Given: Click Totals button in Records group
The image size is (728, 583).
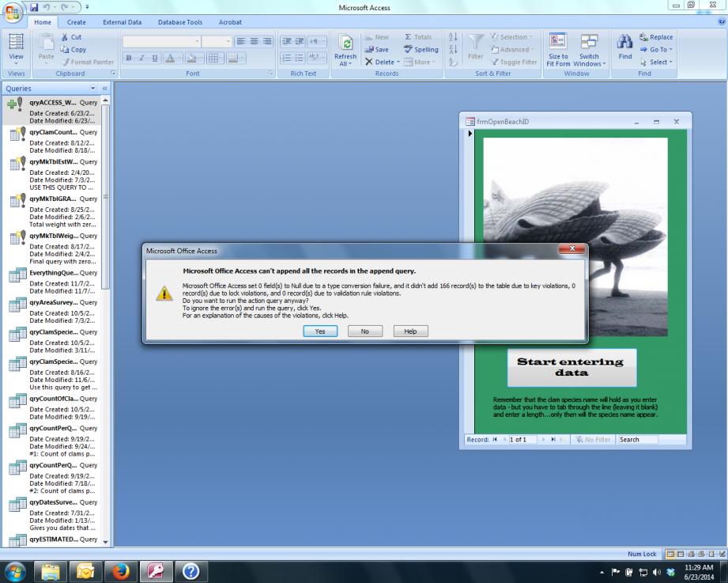Looking at the screenshot, I should click(x=418, y=37).
